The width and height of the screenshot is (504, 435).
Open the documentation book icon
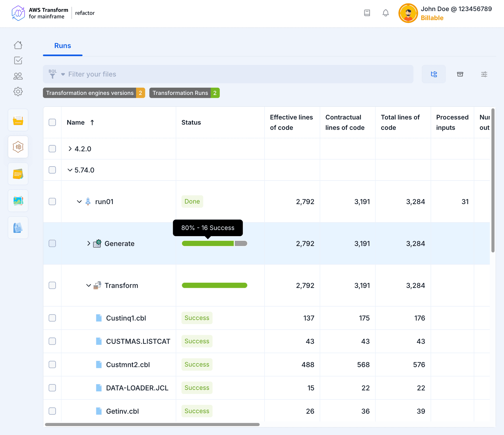(x=367, y=13)
